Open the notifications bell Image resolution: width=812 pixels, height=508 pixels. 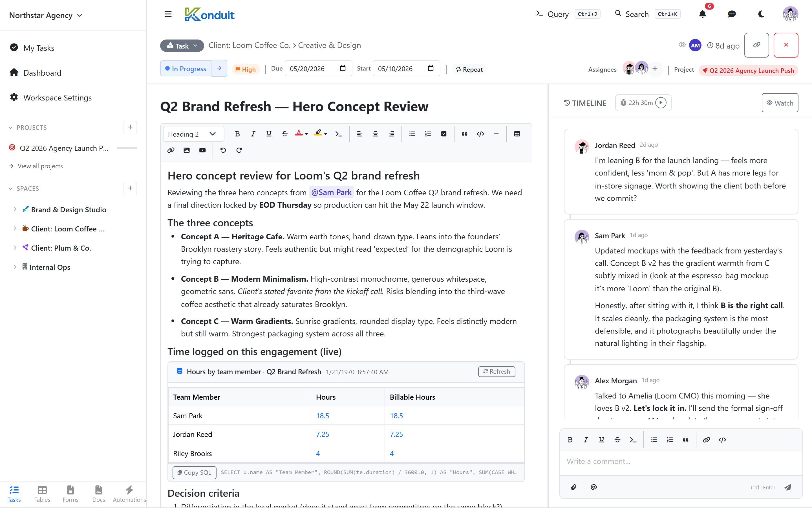702,14
